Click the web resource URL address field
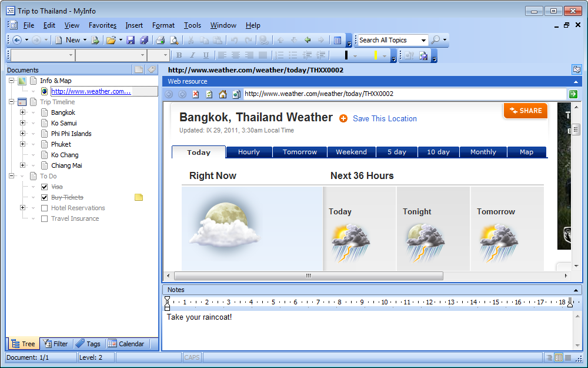The image size is (588, 368). tap(405, 94)
